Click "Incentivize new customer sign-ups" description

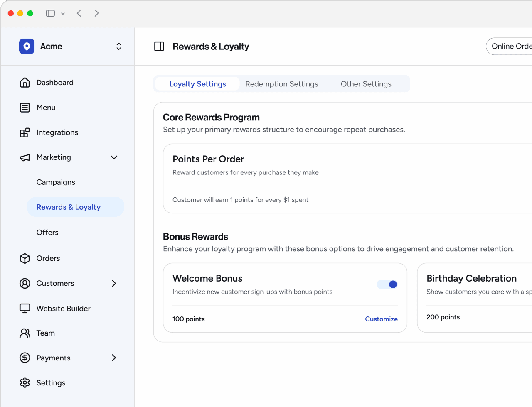252,292
